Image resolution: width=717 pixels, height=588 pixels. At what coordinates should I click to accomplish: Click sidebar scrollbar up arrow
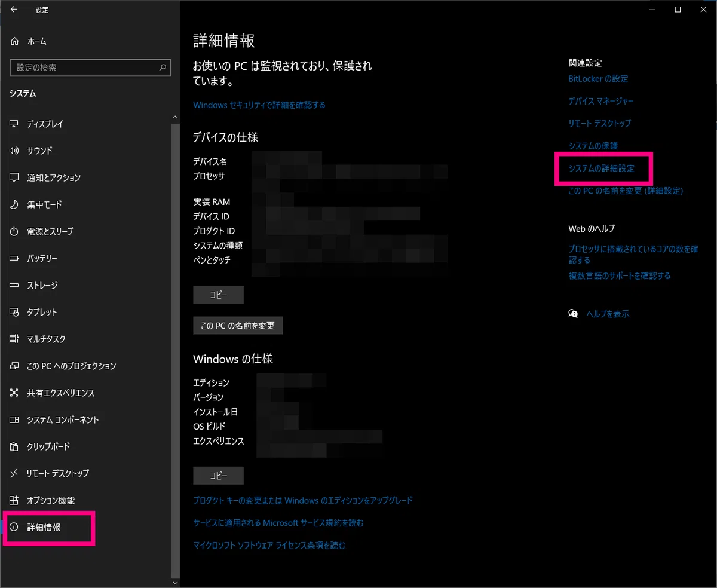[x=175, y=117]
